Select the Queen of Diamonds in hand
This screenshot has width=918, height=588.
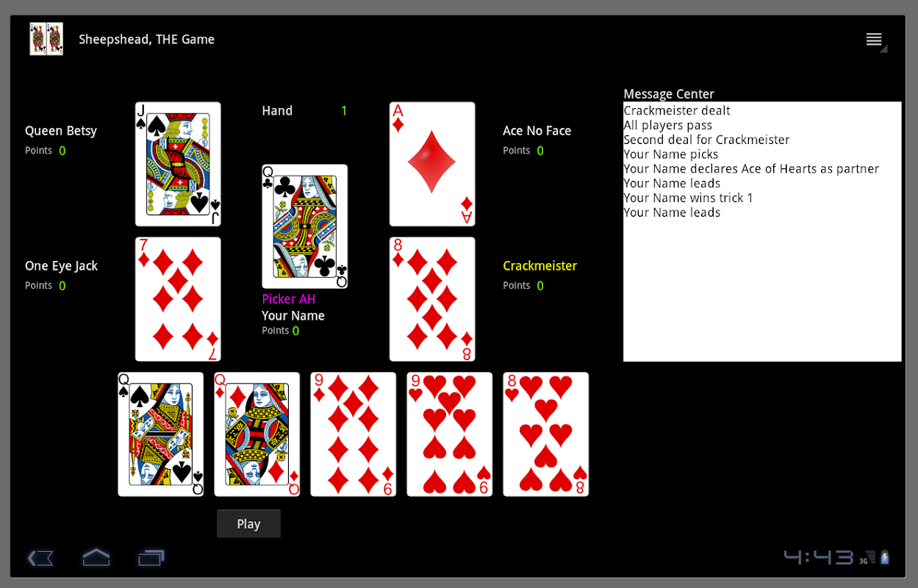pyautogui.click(x=257, y=434)
